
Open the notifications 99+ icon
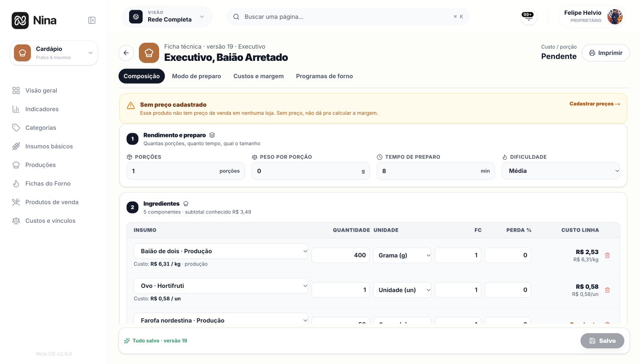(528, 16)
